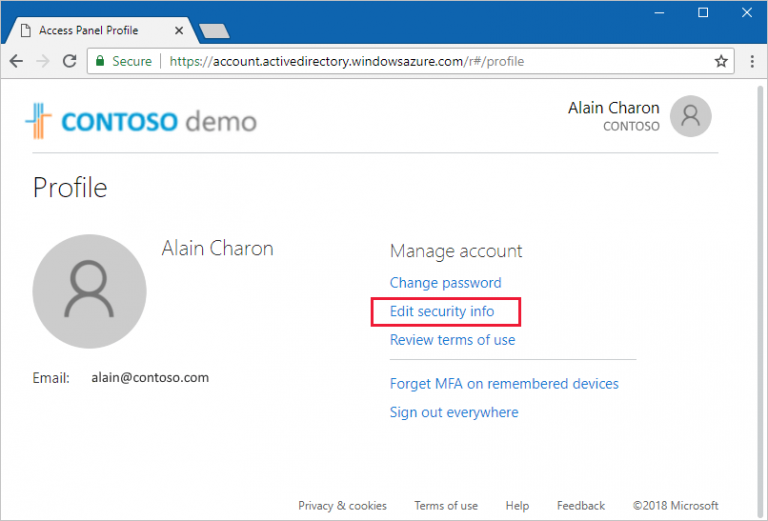Open a new browser tab
Screen dimensions: 768x521
coord(213,31)
